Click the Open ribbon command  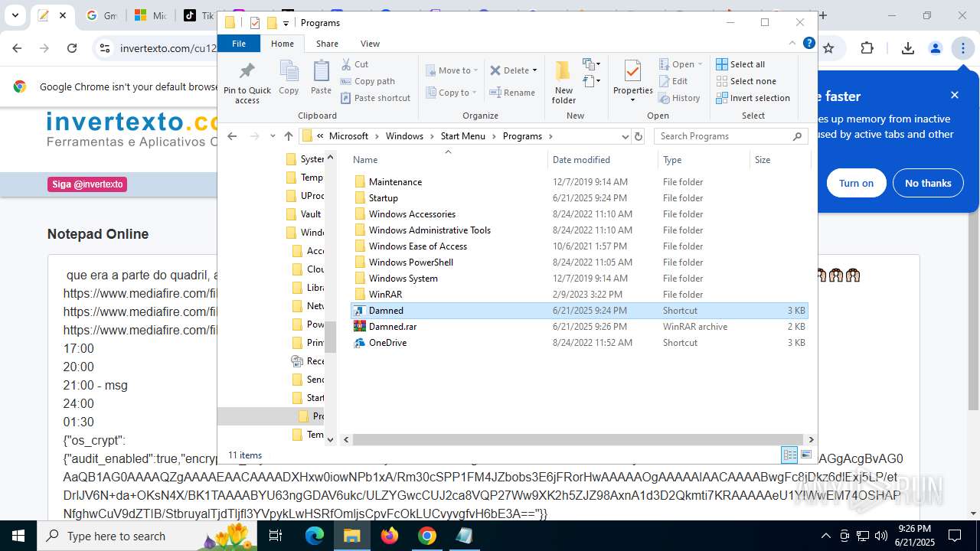[681, 64]
